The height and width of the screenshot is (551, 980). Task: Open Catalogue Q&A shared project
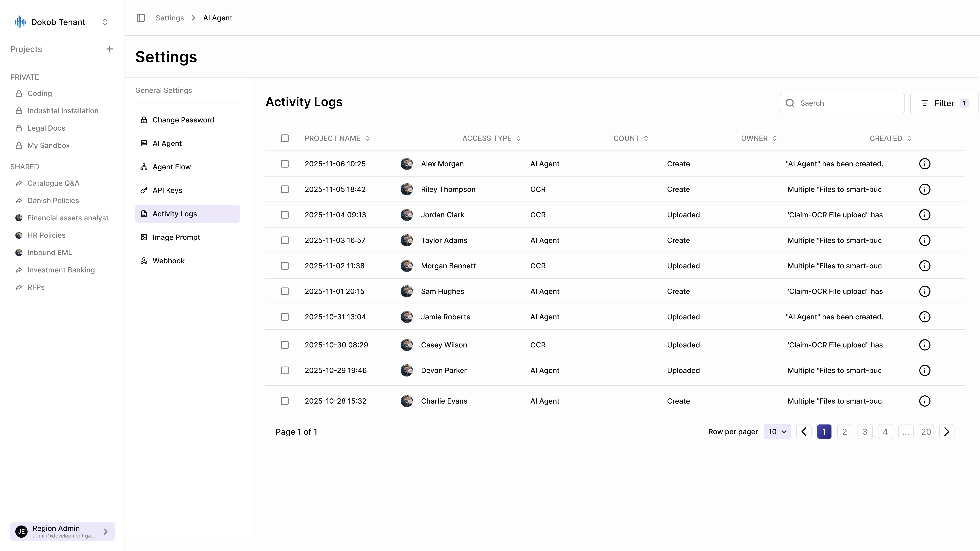48,183
